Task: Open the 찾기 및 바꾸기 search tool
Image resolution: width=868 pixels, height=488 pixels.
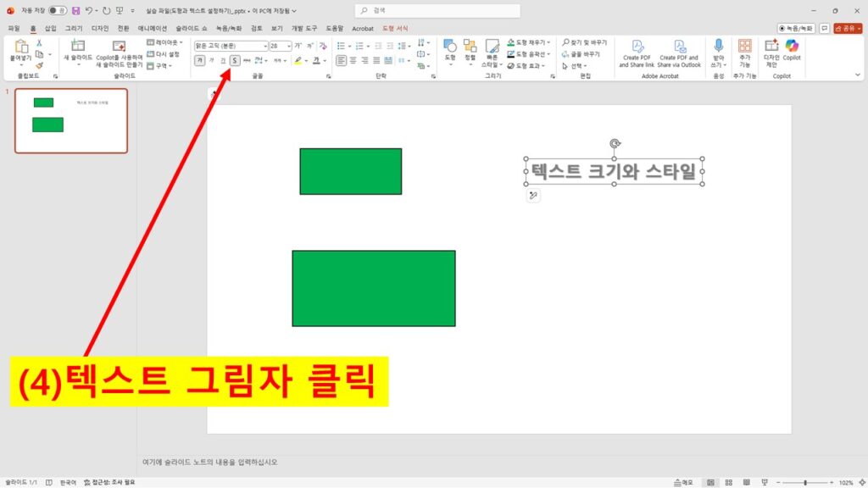Action: click(586, 42)
